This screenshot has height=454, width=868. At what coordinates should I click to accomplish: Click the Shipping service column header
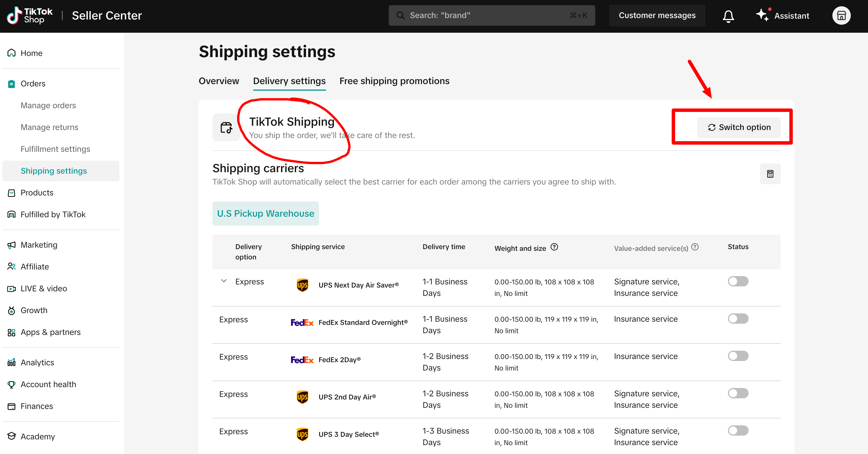click(x=318, y=247)
